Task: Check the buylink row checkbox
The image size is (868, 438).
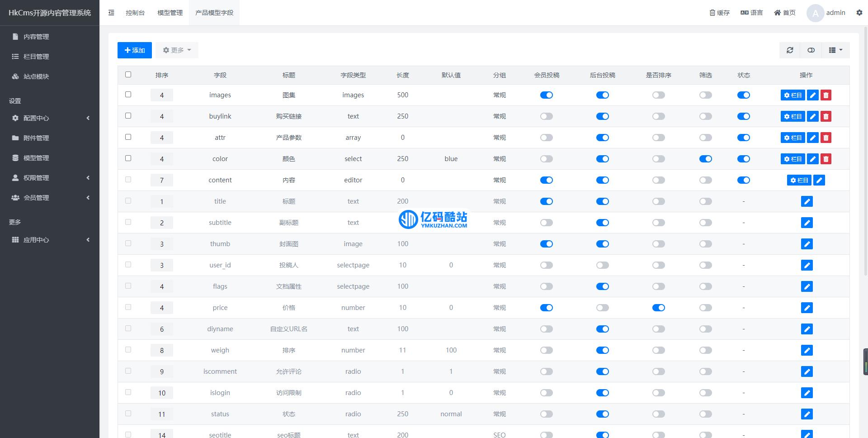Action: [x=128, y=115]
